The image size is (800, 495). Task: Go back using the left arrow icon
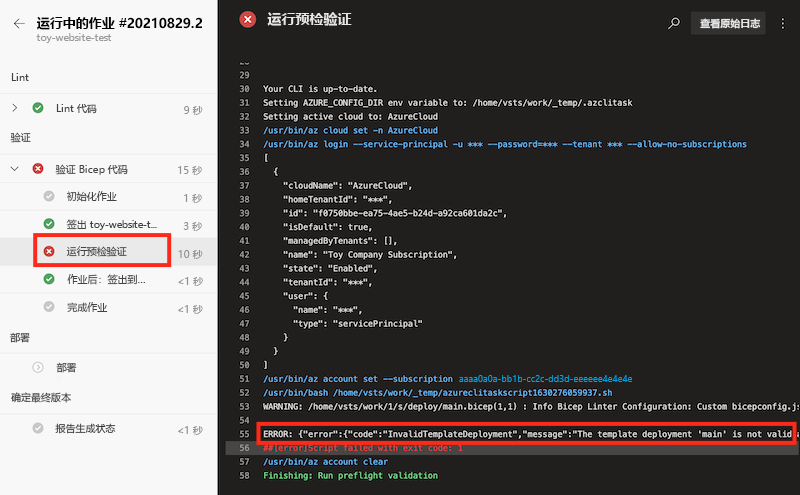(x=19, y=23)
